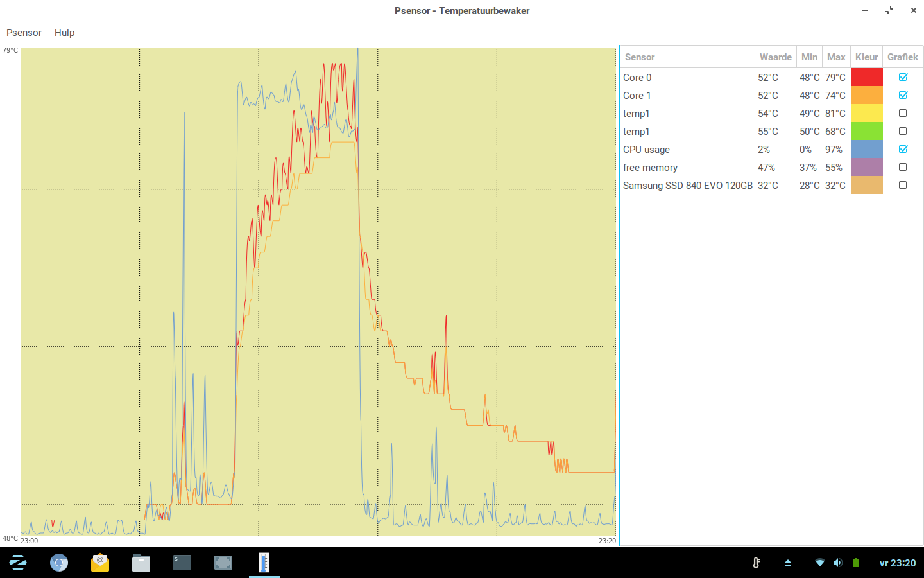Click the 97% max value of CPU usage
Viewport: 924px width, 578px height.
coord(834,150)
